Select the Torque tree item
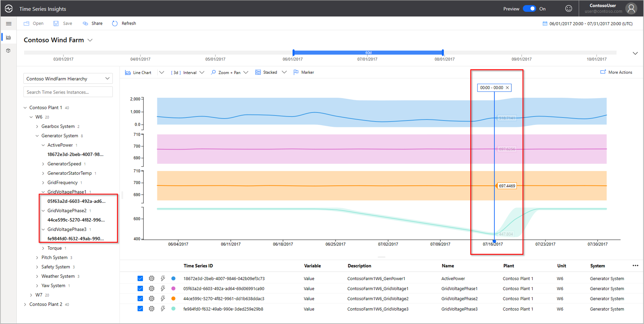This screenshot has width=644, height=324. (x=55, y=248)
